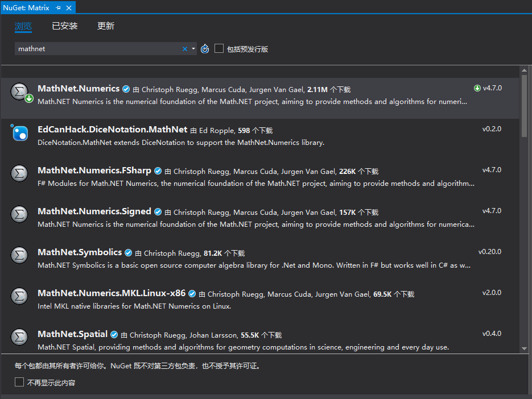Click the MathNet.Symbolics sigma package icon
Screen dimensions: 532x399
tap(19, 255)
